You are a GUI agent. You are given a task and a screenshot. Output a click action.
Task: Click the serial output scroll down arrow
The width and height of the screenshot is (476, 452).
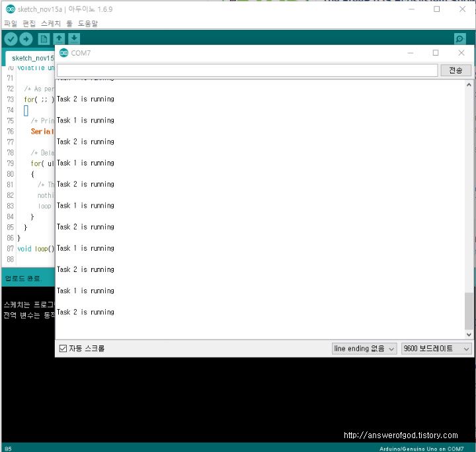pyautogui.click(x=469, y=334)
